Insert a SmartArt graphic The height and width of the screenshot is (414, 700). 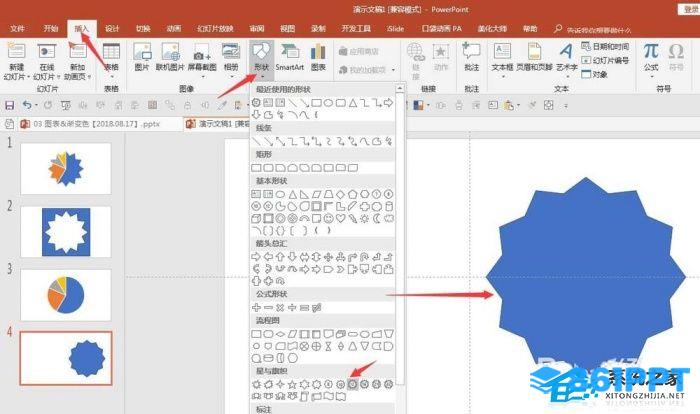pyautogui.click(x=289, y=58)
